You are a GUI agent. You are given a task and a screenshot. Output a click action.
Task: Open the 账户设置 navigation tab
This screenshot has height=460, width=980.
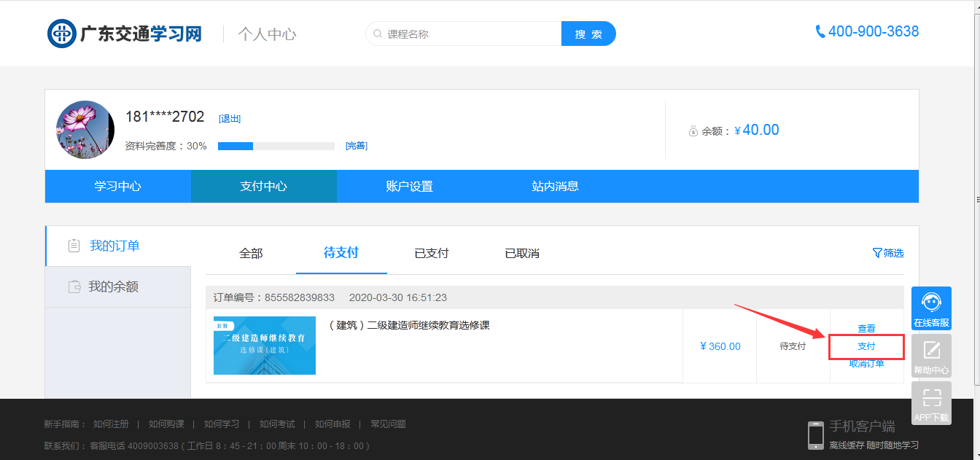click(410, 187)
